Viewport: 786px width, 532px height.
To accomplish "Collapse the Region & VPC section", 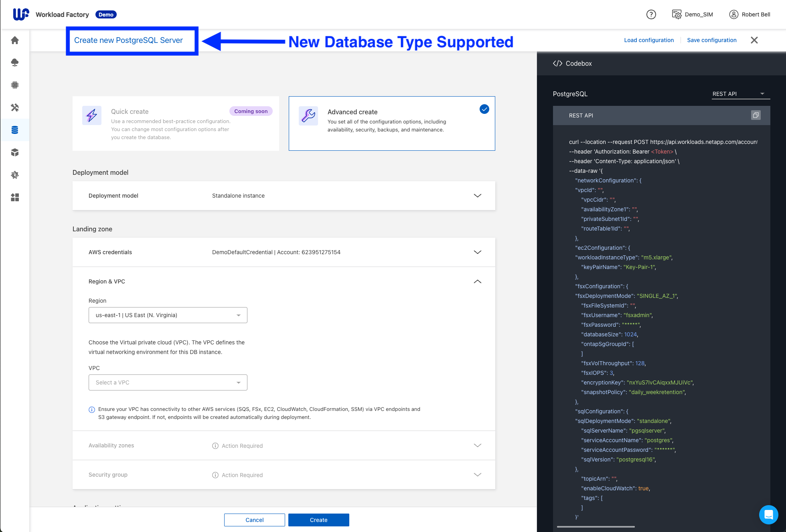I will click(x=477, y=281).
